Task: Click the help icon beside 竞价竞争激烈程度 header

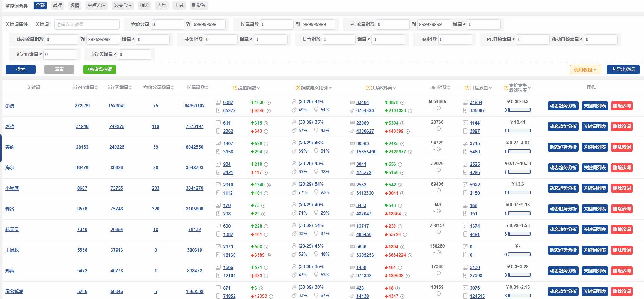Action: coord(506,88)
